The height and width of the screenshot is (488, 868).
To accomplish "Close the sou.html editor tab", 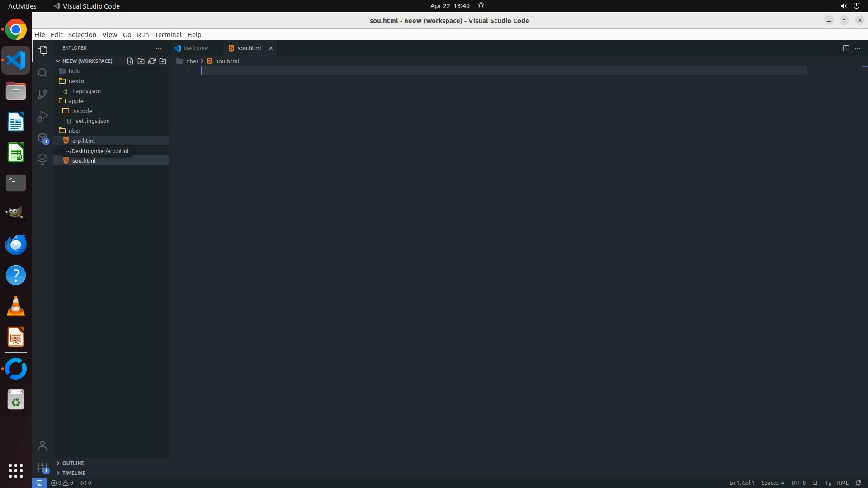I will [271, 48].
